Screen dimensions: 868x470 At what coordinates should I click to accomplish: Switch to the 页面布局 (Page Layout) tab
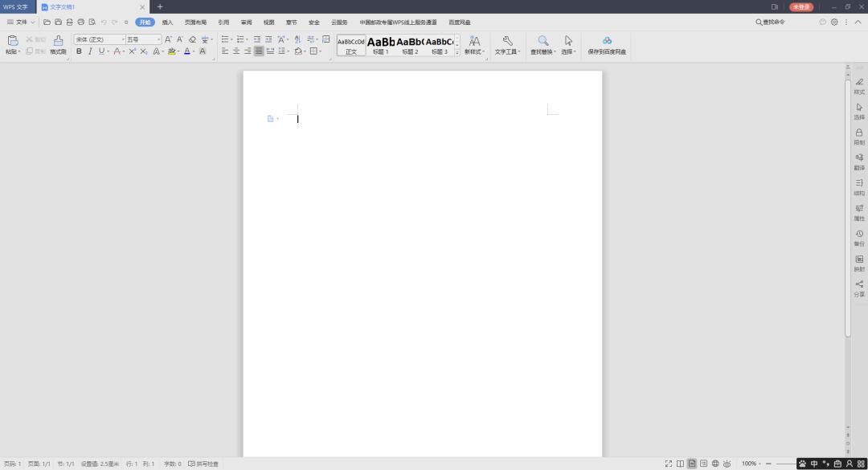(195, 22)
